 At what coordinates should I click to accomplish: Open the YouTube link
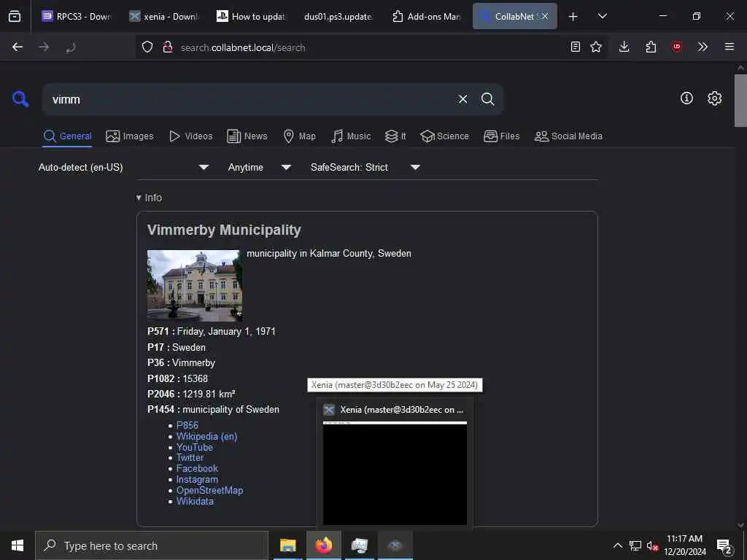194,447
